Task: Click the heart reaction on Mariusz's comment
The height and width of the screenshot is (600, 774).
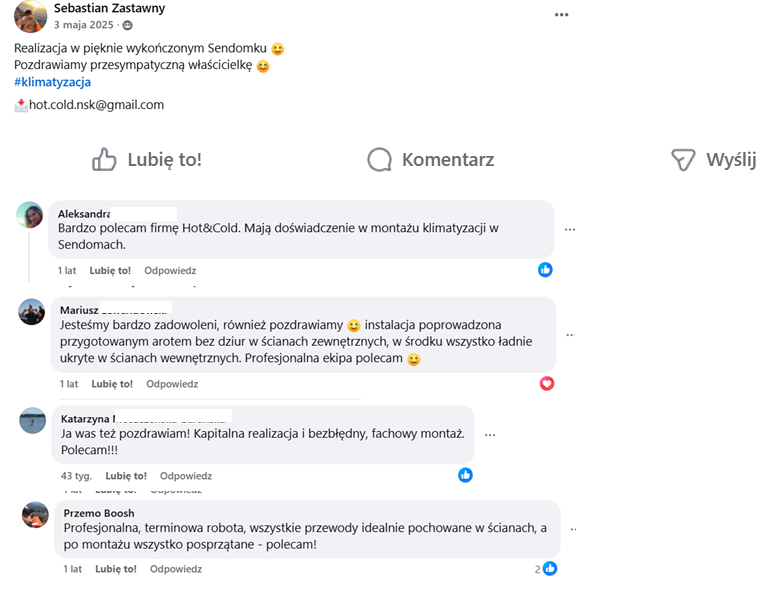Action: [x=546, y=383]
